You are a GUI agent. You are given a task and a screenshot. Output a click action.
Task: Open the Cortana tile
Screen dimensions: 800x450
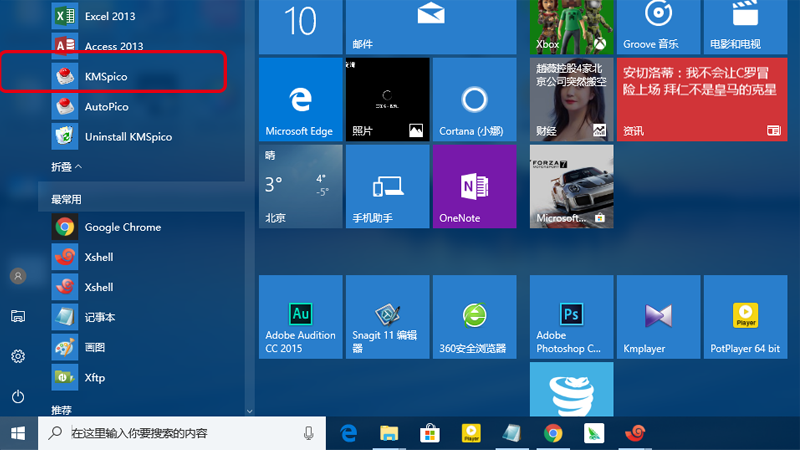[x=473, y=99]
